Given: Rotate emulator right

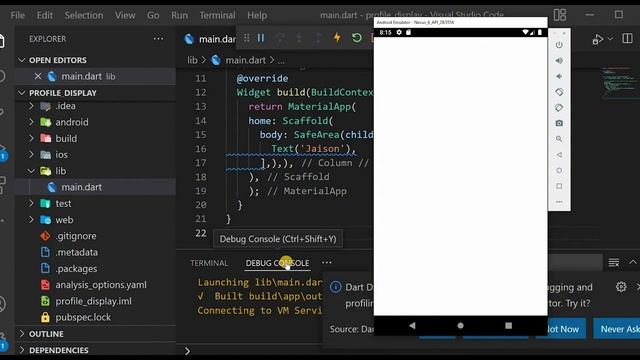Looking at the screenshot, I should pos(559,108).
